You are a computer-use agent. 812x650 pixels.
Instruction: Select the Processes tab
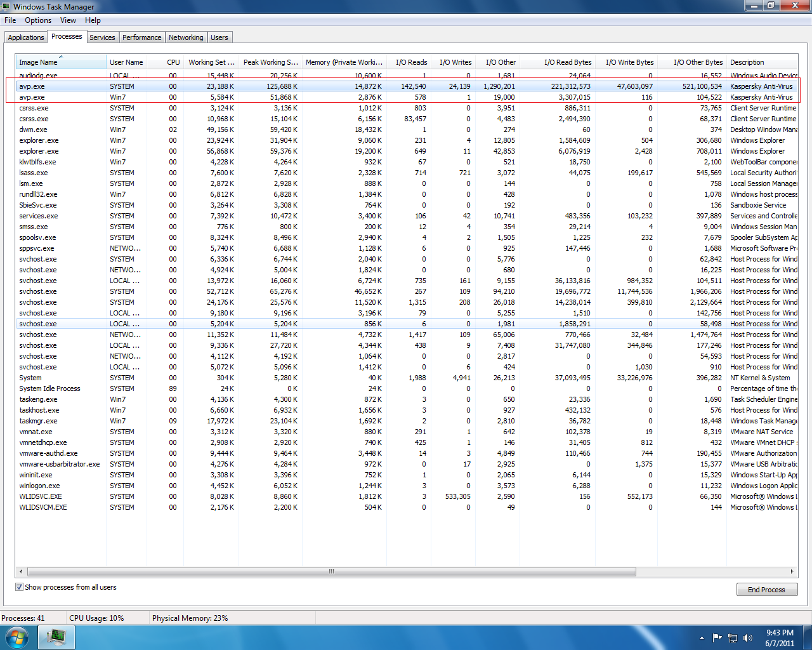pos(67,36)
